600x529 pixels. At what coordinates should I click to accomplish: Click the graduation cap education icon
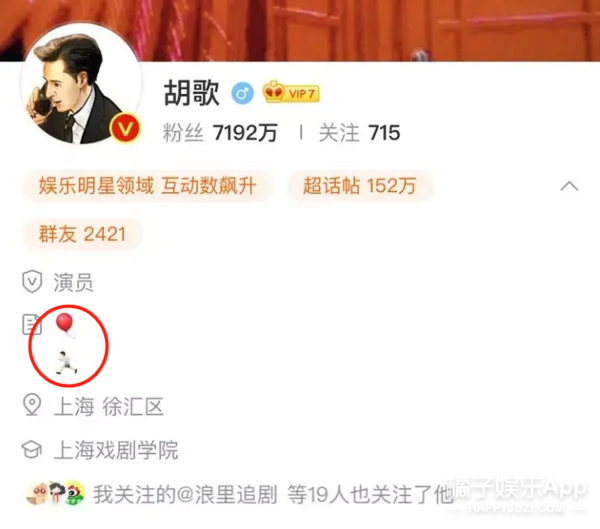[31, 449]
